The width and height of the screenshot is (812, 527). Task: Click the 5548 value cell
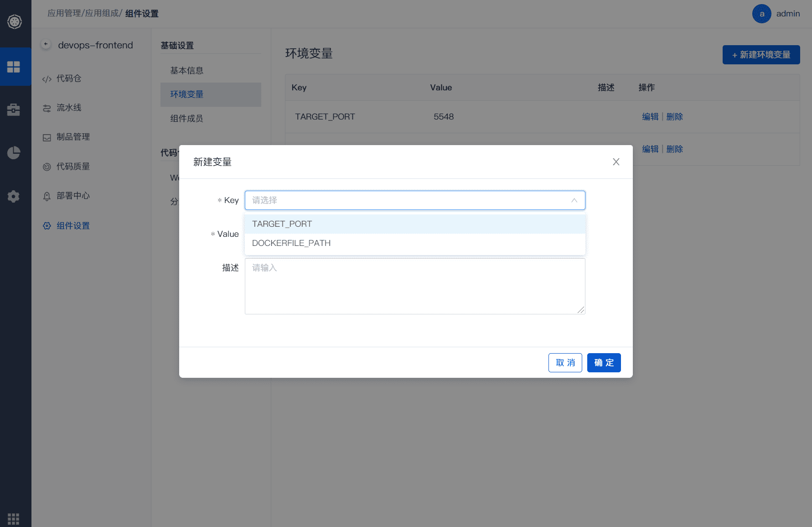[444, 117]
